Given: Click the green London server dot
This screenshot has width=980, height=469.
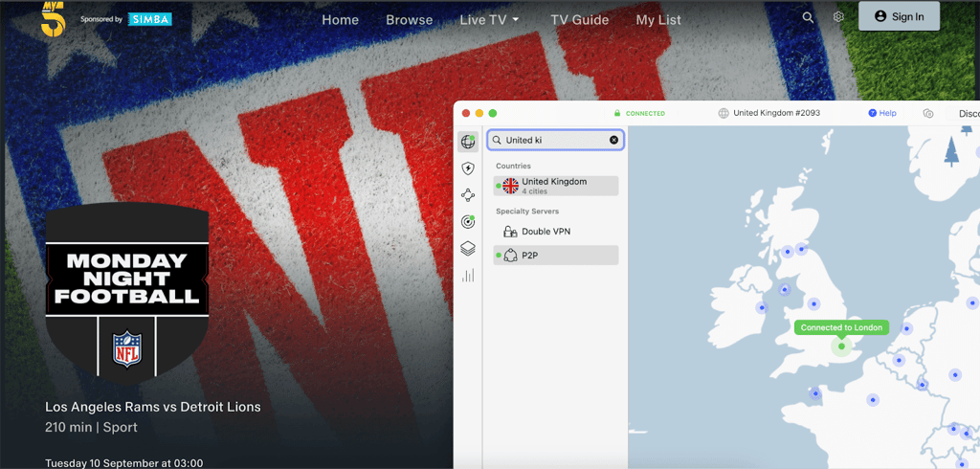Looking at the screenshot, I should click(841, 346).
